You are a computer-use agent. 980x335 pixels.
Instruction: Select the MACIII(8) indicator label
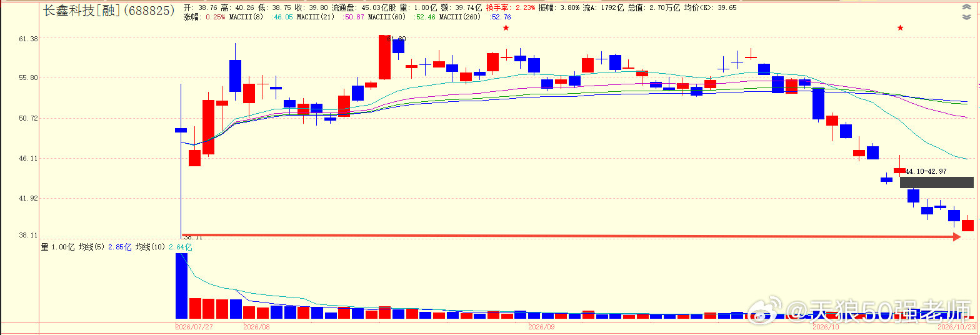click(x=246, y=17)
